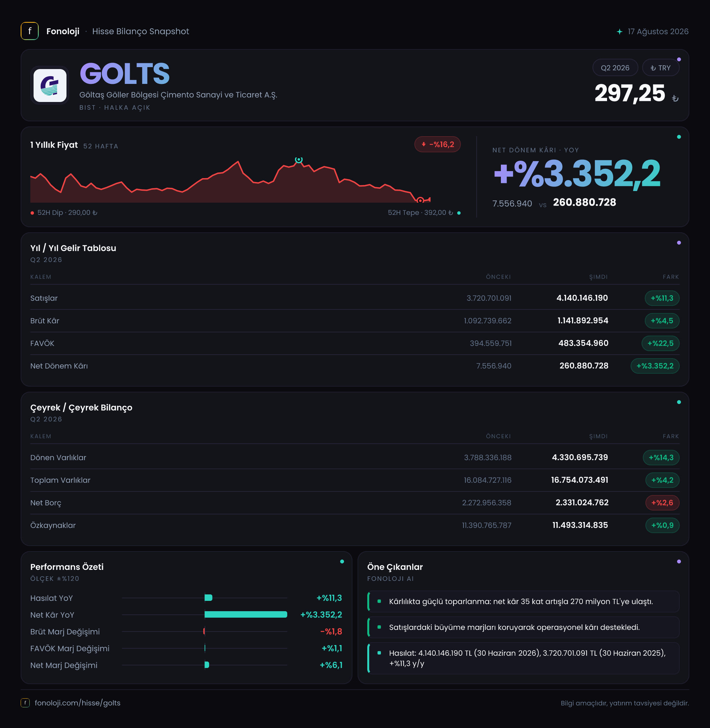Click the FAVÖK current value 483.354.960
710x728 pixels.
click(583, 343)
